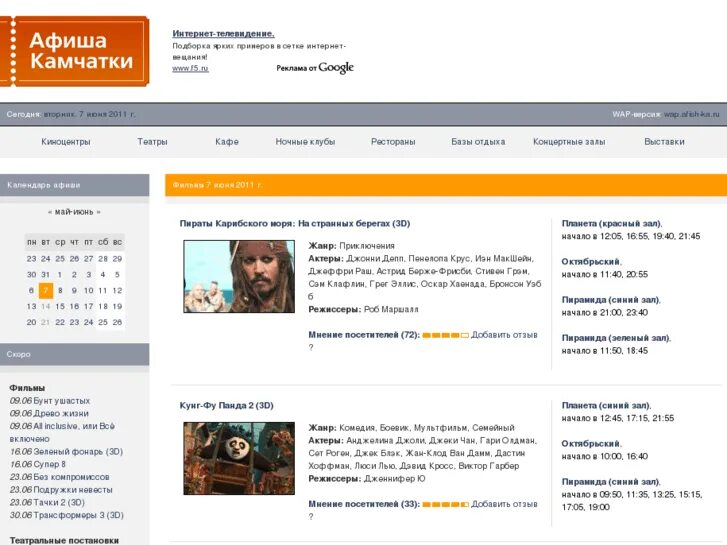The height and width of the screenshot is (545, 727).
Task: Open Пираты Карибского моря film title
Action: pos(295,223)
